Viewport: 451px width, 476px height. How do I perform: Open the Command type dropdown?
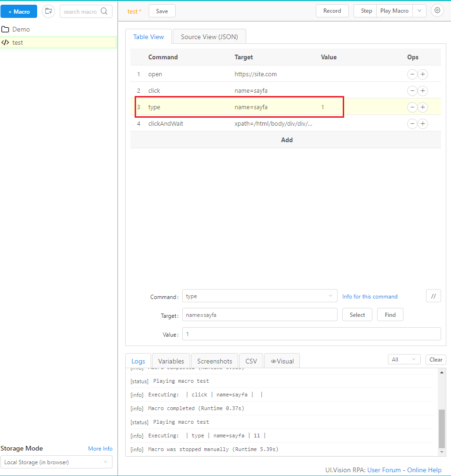pos(259,296)
